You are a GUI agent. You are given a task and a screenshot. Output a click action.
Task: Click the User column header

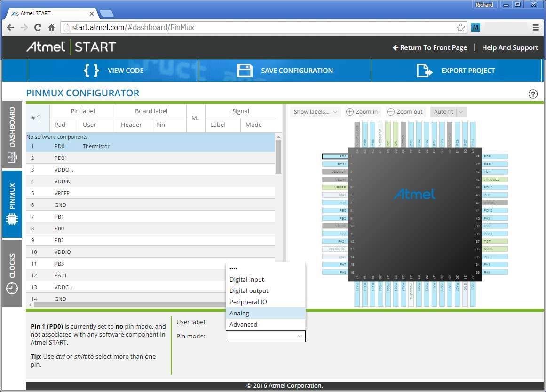96,125
